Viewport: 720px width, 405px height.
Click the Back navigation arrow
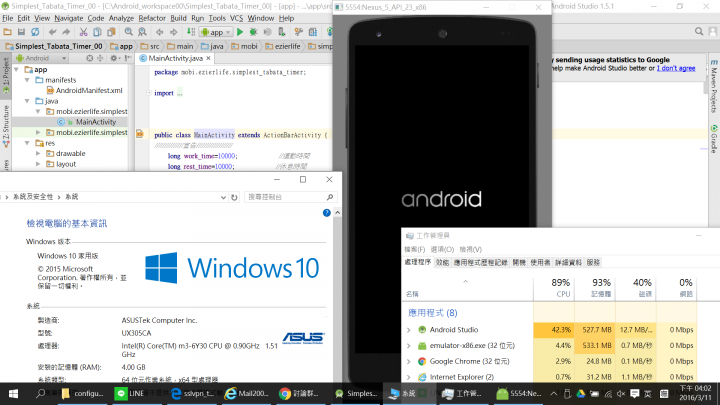coord(159,32)
